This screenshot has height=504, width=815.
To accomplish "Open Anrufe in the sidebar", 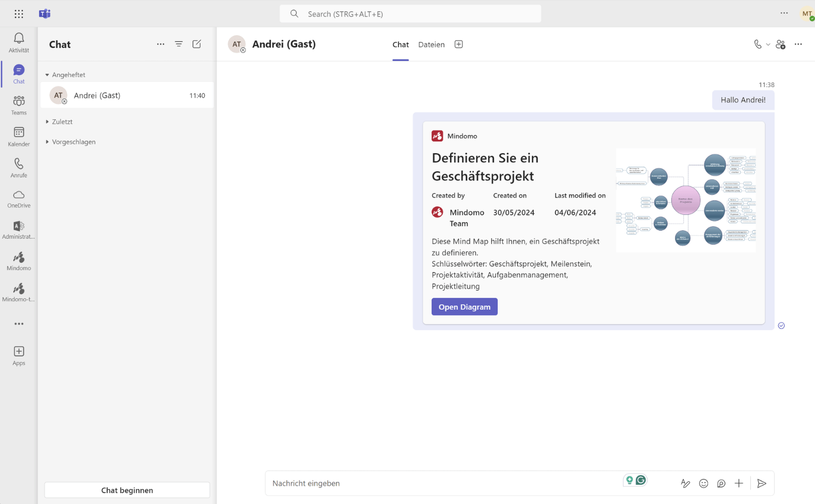I will 19,168.
